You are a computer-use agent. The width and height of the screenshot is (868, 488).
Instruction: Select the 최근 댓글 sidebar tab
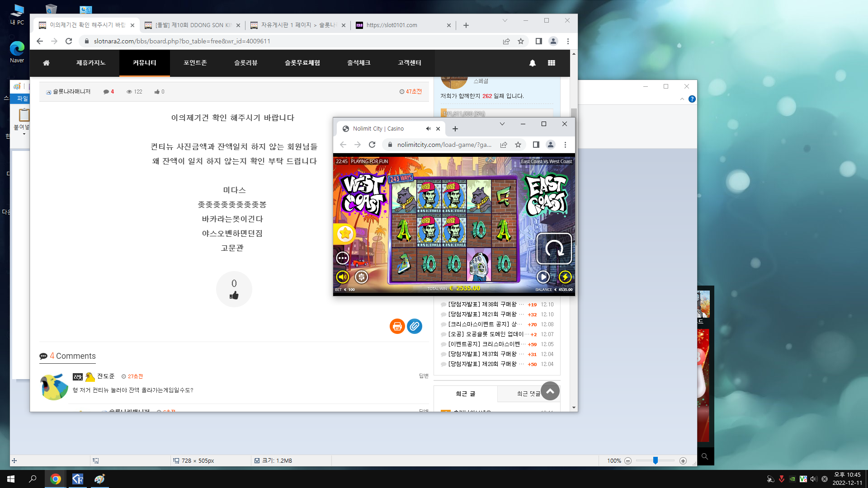[529, 394]
